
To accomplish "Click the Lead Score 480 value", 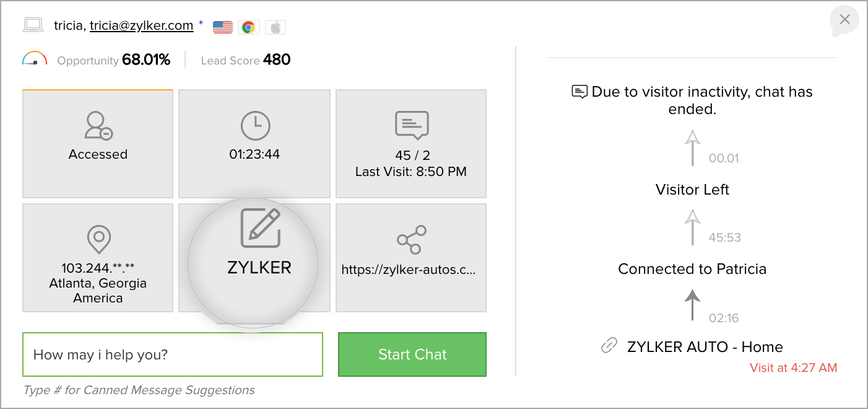I will 277,60.
